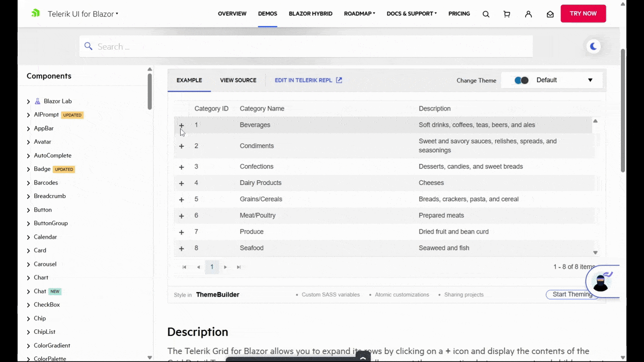Open the ninja chat assistant avatar

pyautogui.click(x=602, y=282)
